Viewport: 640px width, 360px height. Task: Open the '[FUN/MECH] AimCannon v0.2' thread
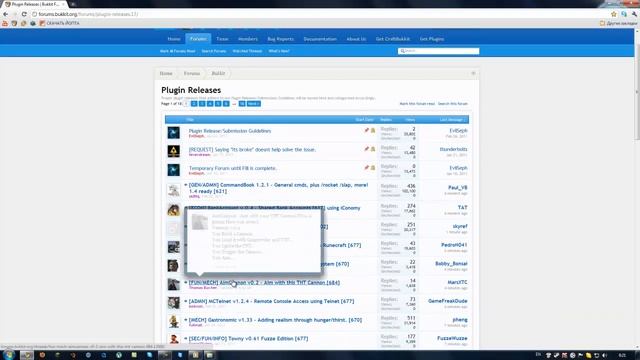(x=264, y=282)
